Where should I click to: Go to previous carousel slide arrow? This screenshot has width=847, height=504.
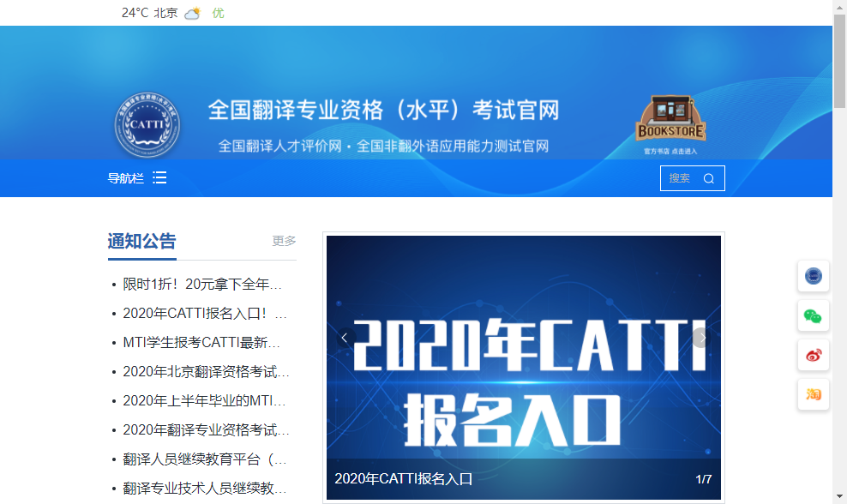pos(345,339)
